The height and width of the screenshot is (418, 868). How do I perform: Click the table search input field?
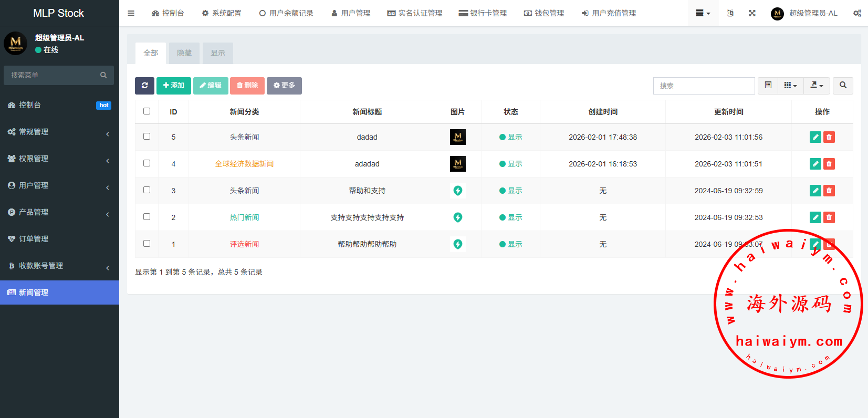[x=704, y=86]
